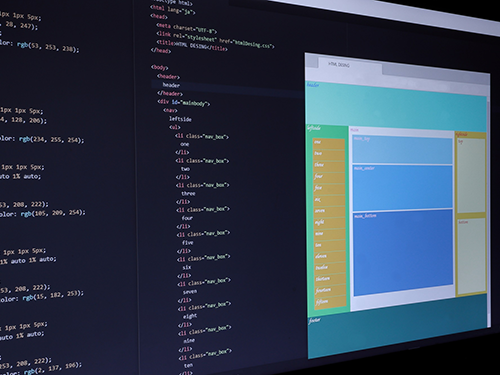Viewport: 500px width, 375px height.
Task: Click the main_bottom dark blue panel
Action: (x=403, y=252)
